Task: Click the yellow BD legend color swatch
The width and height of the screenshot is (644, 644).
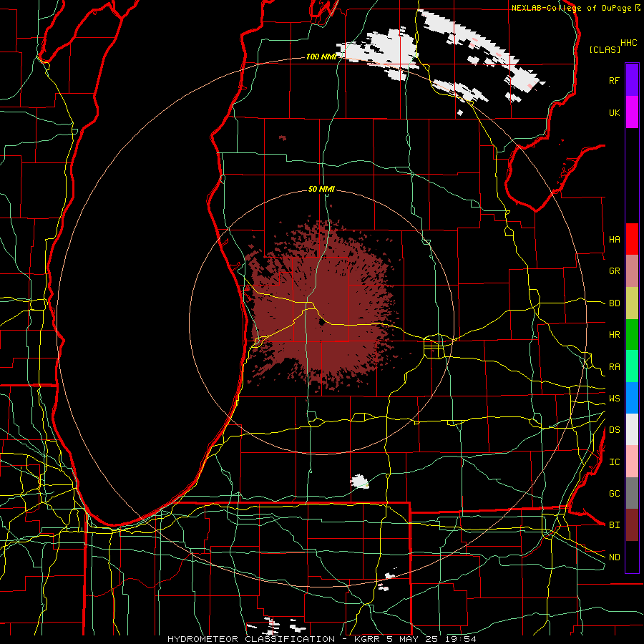Action: (x=632, y=303)
